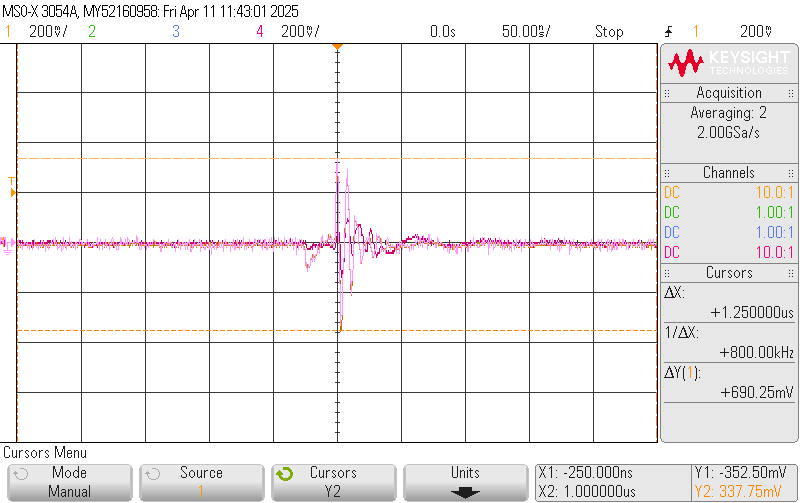The image size is (800, 503).
Task: Select the channel 2 label at top
Action: tap(92, 32)
